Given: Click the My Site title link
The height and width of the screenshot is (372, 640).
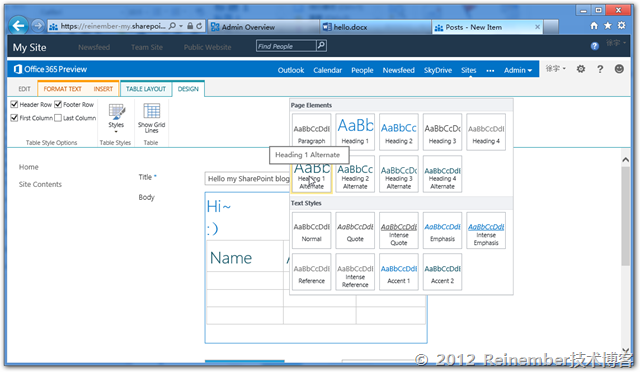Looking at the screenshot, I should [29, 47].
